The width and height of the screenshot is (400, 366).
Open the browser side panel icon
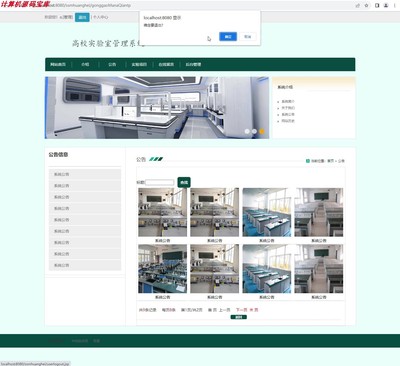377,5
